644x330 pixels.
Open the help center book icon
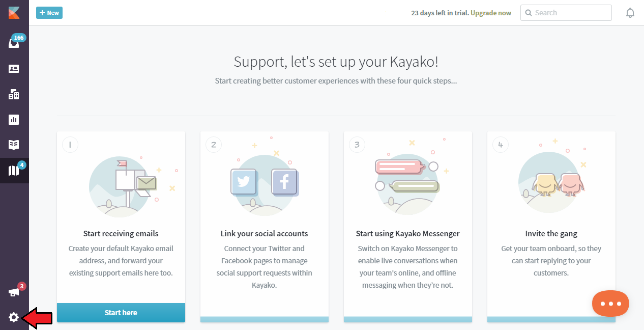pos(14,145)
